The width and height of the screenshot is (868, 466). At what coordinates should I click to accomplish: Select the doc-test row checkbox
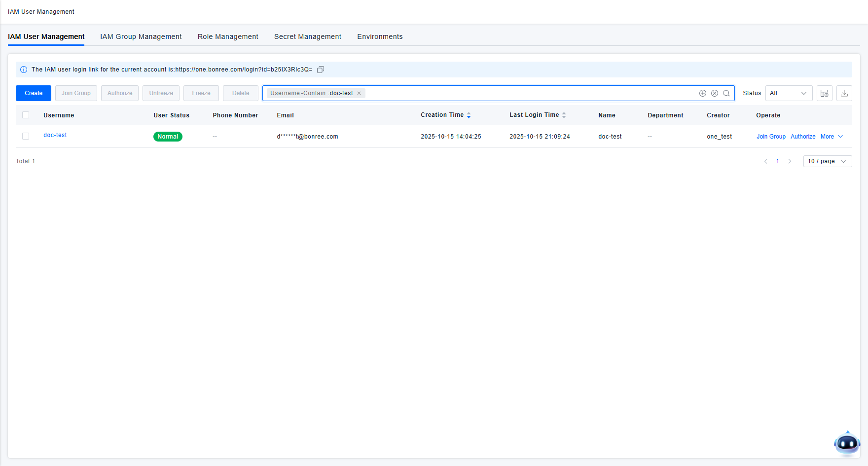(x=26, y=136)
